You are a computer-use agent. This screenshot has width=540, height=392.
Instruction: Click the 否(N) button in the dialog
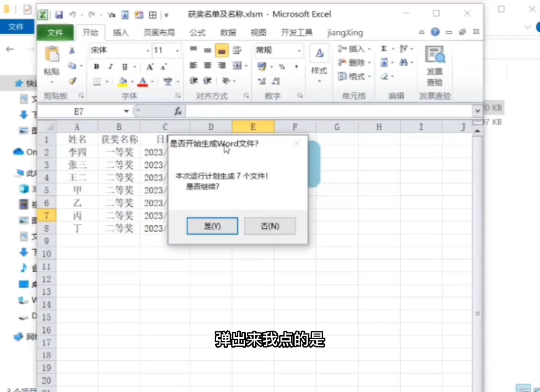click(270, 226)
